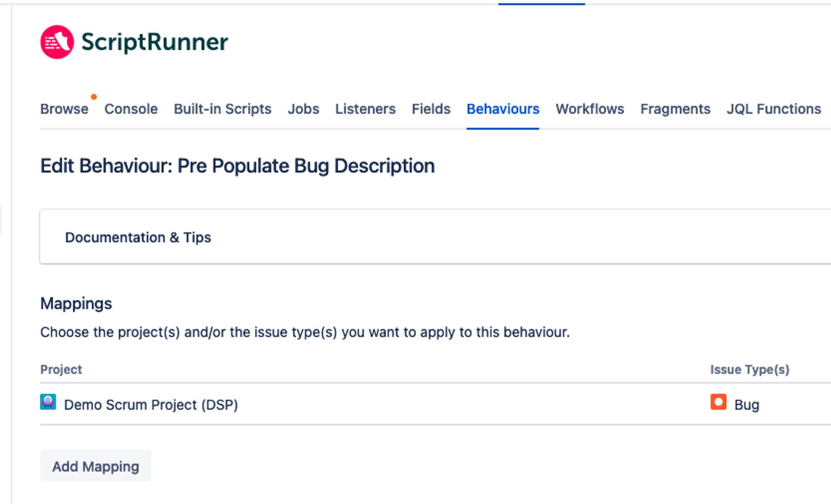Click the Edit Behaviour page heading
Screen dimensions: 831x504
(237, 166)
